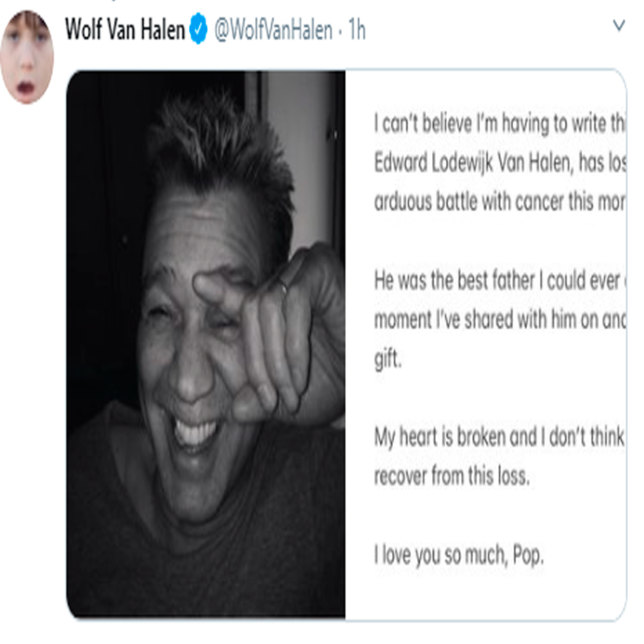Open Wolf Van Halen's profile avatar
The image size is (644, 644).
pyautogui.click(x=27, y=57)
